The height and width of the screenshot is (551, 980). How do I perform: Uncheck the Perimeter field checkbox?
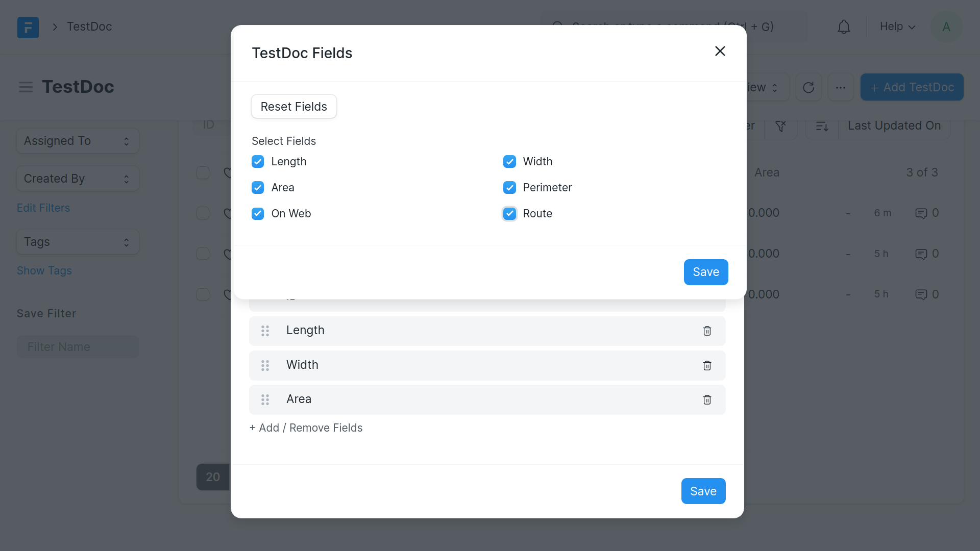(509, 188)
